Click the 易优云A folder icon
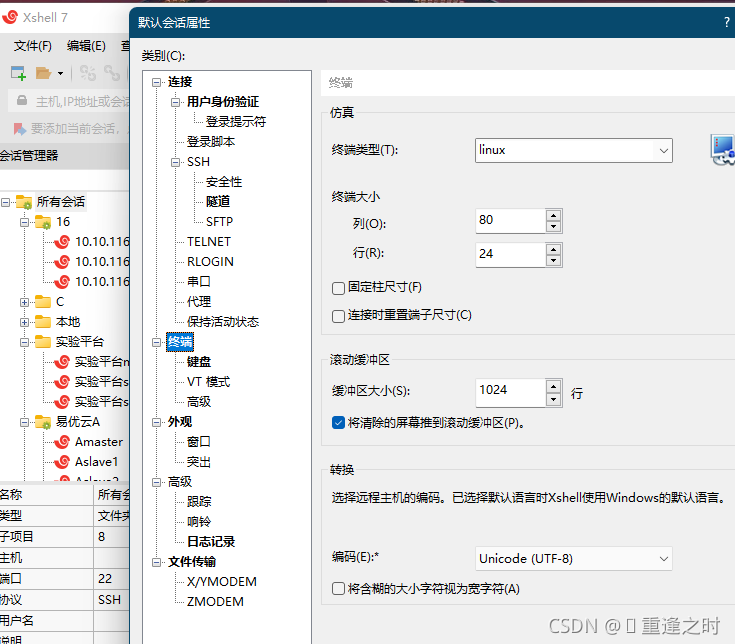Screen dimensions: 735x644 (x=43, y=422)
